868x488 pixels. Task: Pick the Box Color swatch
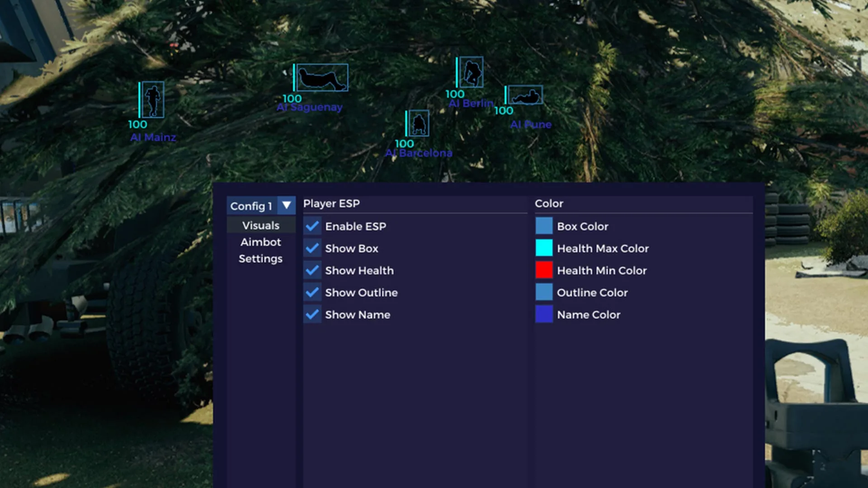pyautogui.click(x=544, y=226)
